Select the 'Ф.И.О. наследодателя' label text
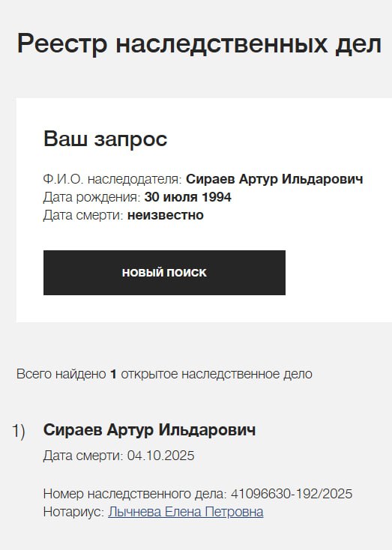392x550 pixels. point(112,179)
